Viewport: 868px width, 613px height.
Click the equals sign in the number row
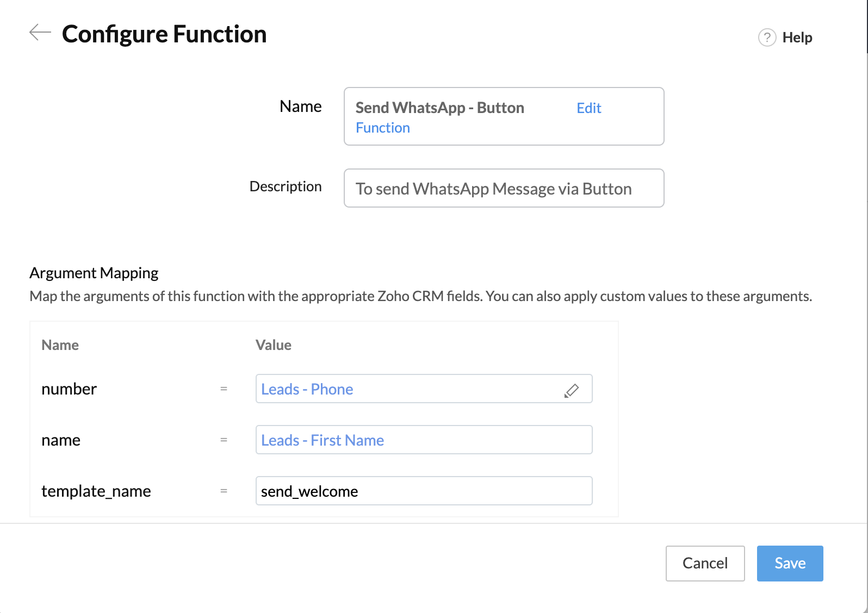click(224, 389)
